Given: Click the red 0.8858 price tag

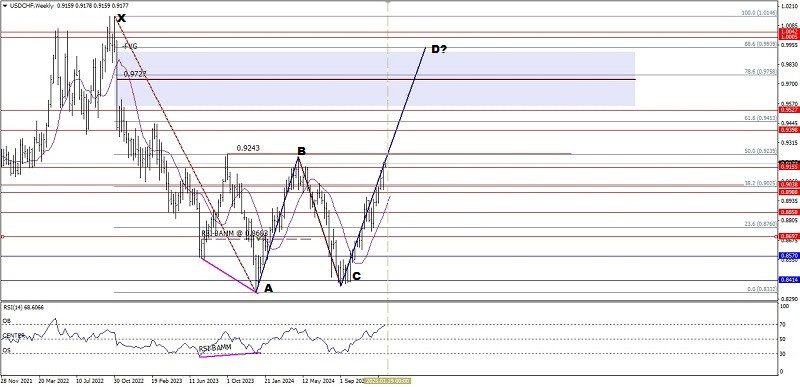Looking at the screenshot, I should [789, 212].
